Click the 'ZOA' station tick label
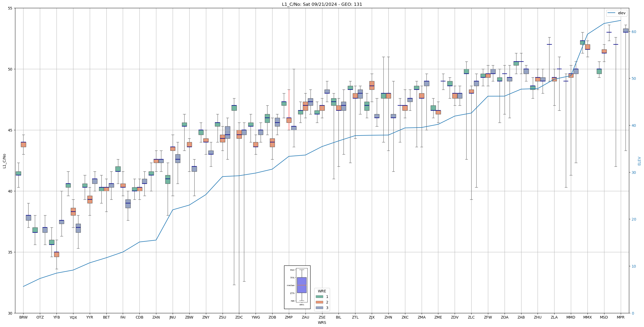 click(x=505, y=317)
